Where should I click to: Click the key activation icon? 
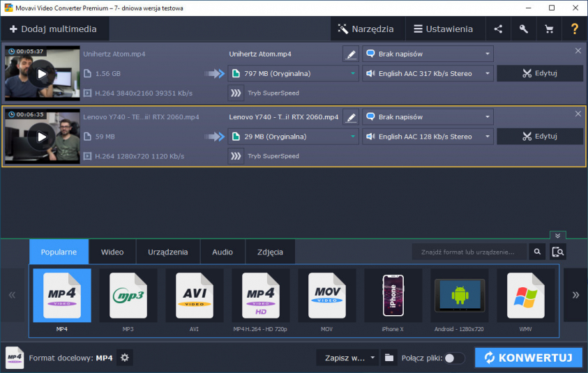click(x=523, y=29)
